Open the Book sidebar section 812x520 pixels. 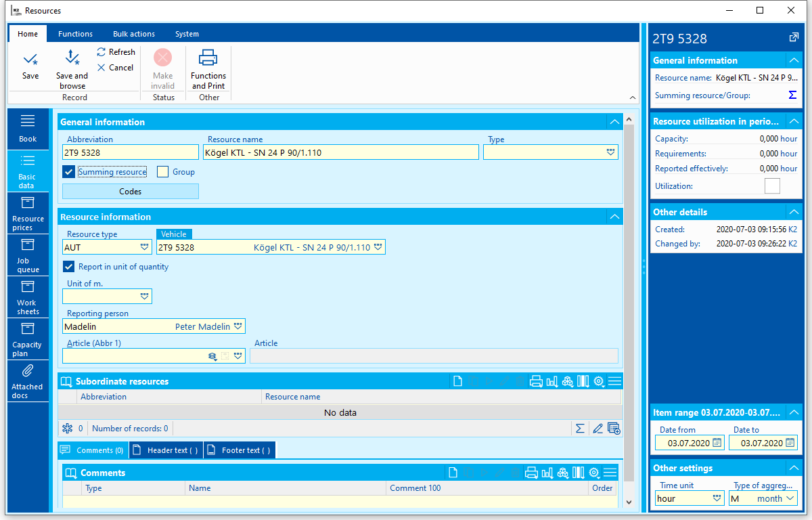(x=28, y=129)
